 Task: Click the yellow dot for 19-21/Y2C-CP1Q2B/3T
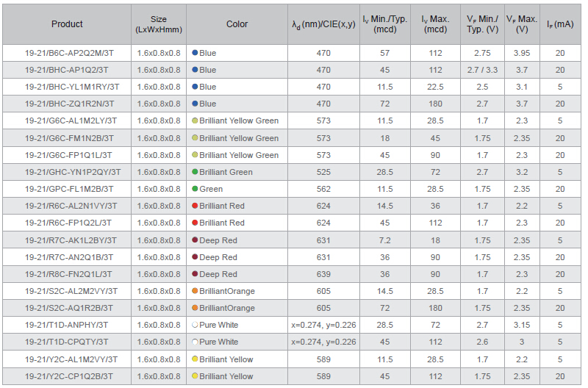click(195, 376)
